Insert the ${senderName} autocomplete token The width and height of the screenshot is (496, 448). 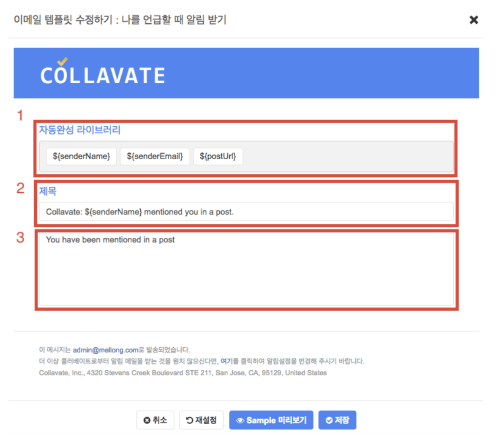click(81, 156)
